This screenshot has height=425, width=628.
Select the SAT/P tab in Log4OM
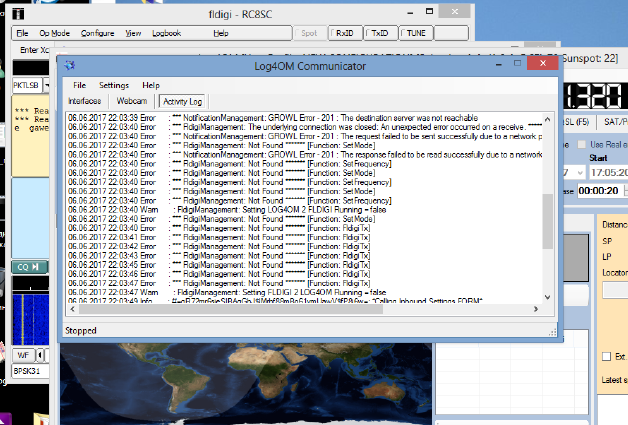614,122
